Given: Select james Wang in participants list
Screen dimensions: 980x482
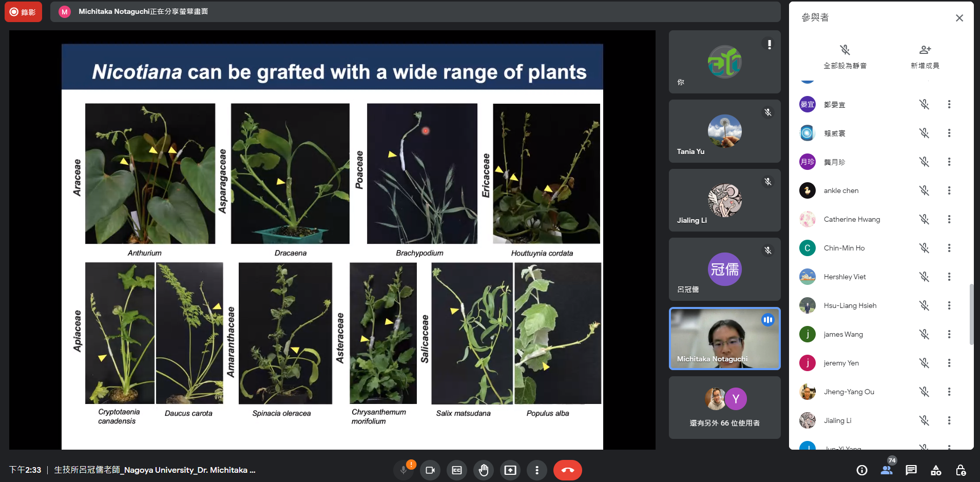Looking at the screenshot, I should click(843, 334).
